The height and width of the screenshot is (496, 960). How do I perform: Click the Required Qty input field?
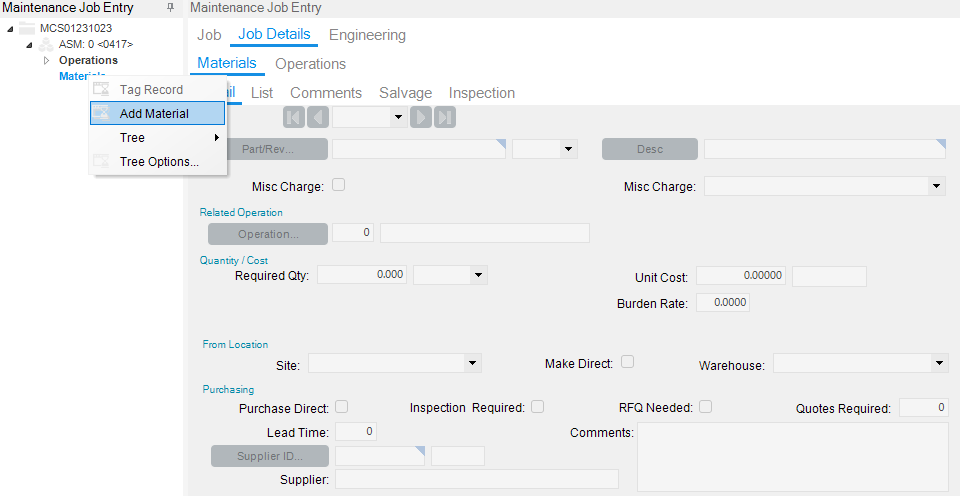362,274
